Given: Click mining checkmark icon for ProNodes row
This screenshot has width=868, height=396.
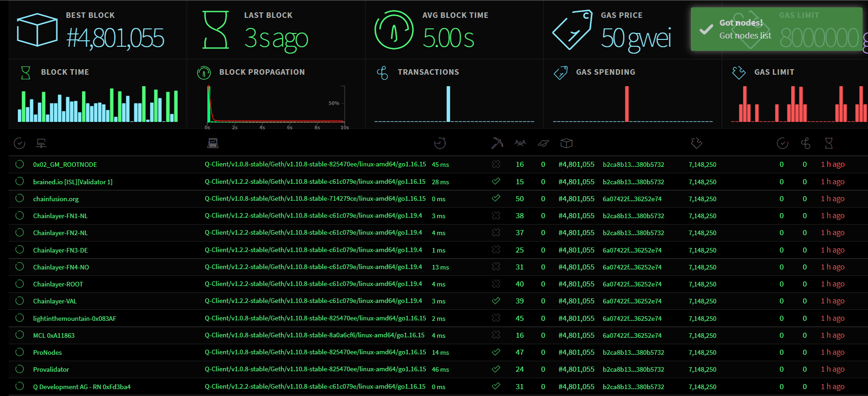Looking at the screenshot, I should (496, 352).
